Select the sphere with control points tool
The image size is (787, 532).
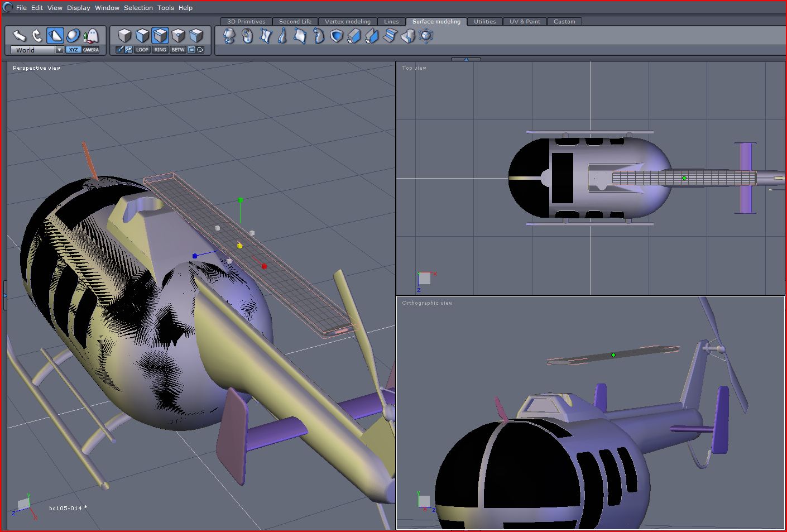click(426, 36)
